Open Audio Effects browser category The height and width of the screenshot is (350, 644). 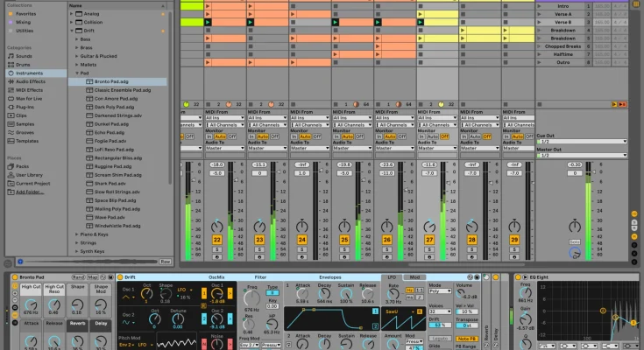point(30,81)
